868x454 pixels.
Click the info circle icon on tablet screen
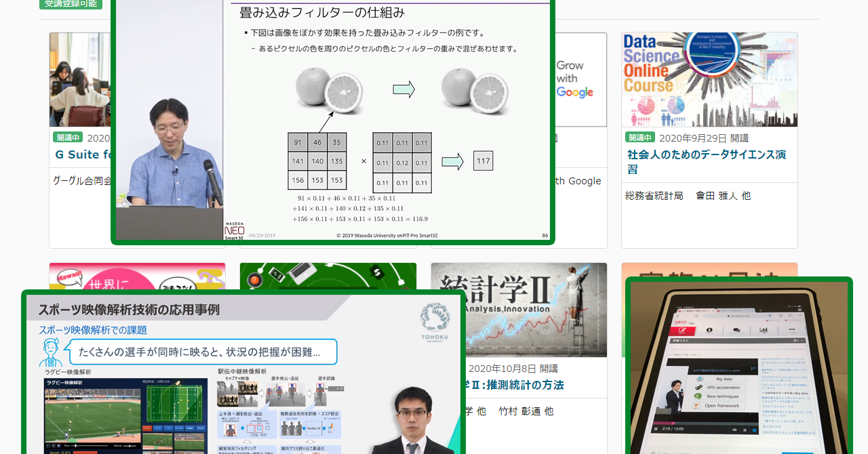[709, 330]
